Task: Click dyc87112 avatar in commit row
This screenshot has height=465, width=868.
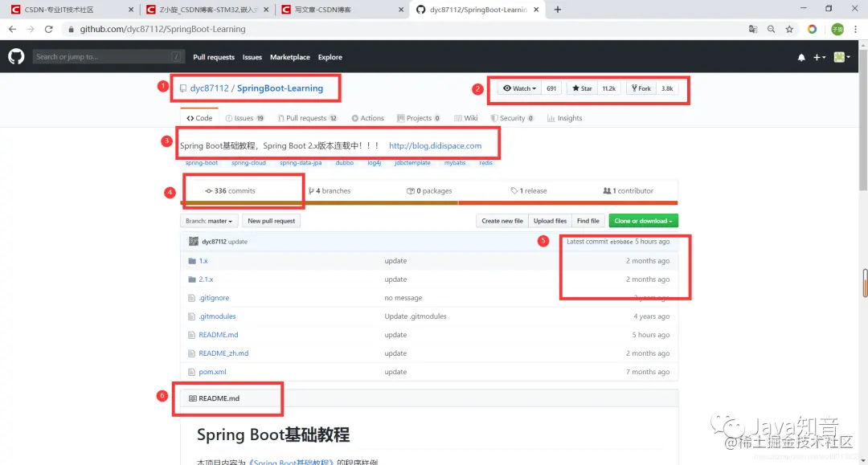Action: 193,241
